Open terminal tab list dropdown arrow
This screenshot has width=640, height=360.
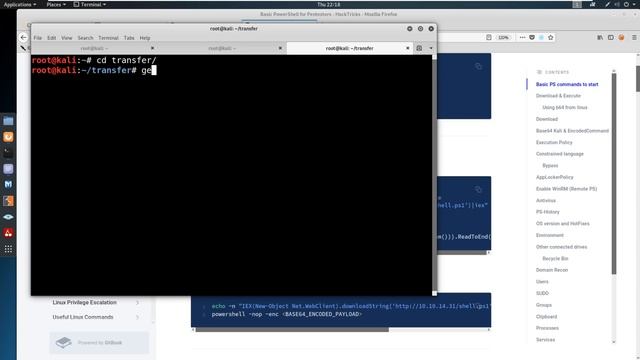click(x=431, y=48)
